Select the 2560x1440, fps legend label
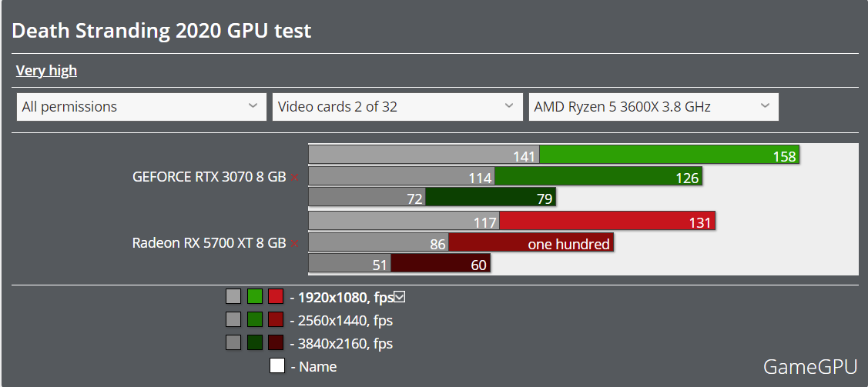868x387 pixels. click(341, 321)
